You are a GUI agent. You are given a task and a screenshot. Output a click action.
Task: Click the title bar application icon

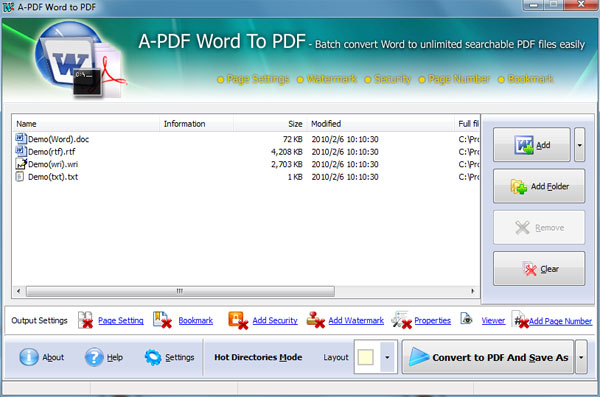(8, 7)
